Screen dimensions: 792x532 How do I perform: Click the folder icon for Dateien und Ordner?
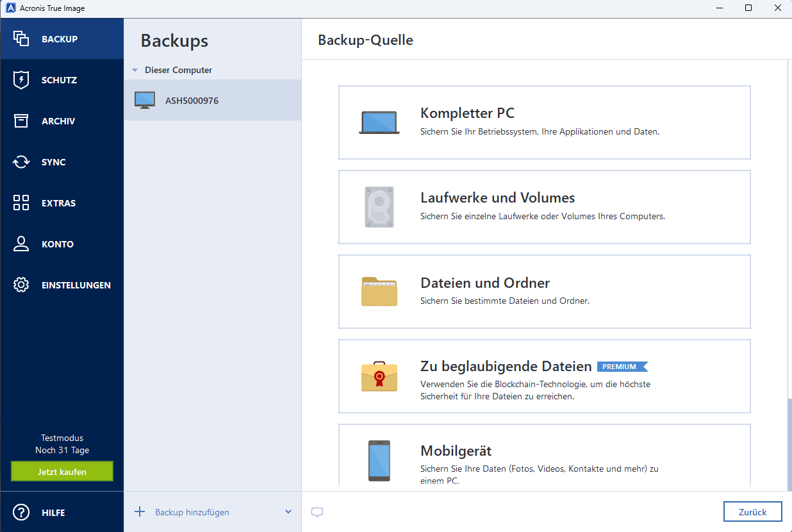379,292
